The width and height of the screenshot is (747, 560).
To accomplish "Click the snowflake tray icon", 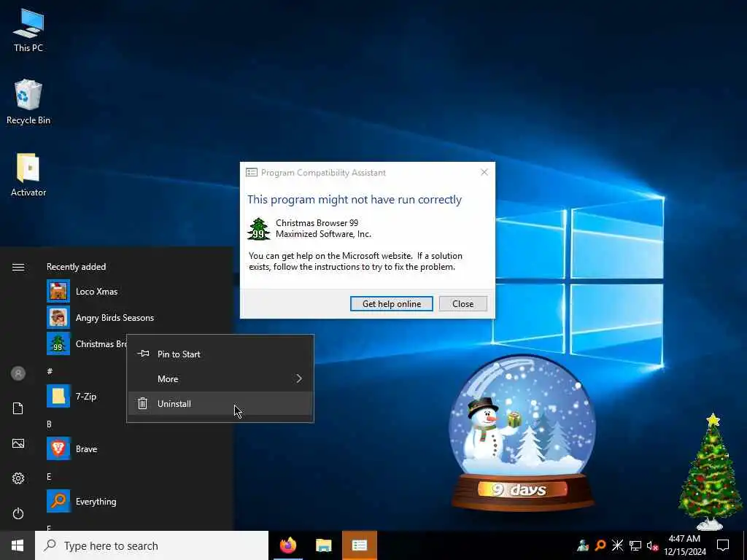I will coord(617,545).
